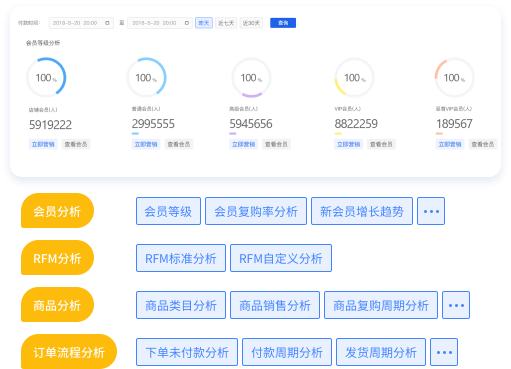511x369 pixels.
Task: Click the blue 查询 button
Action: click(283, 23)
